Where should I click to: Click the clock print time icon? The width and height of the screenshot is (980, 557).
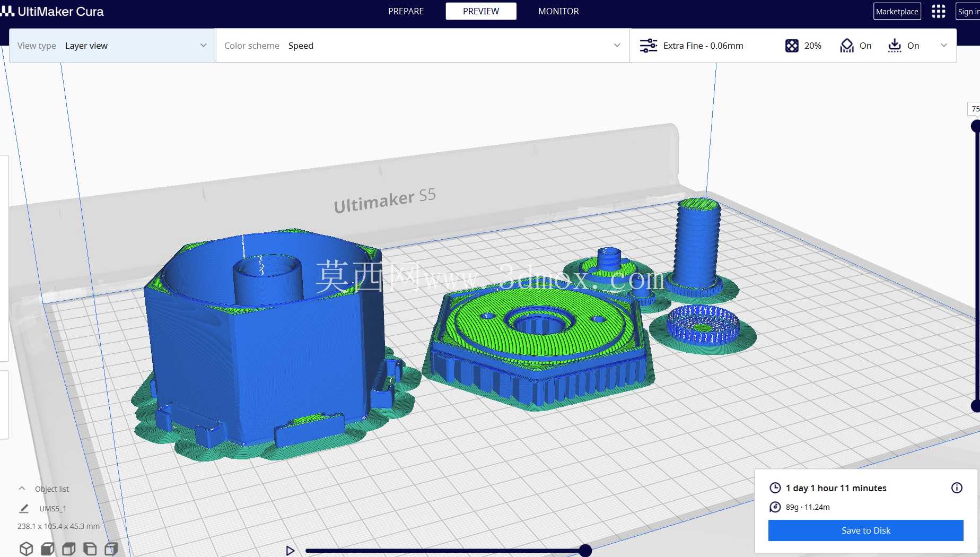click(x=775, y=488)
